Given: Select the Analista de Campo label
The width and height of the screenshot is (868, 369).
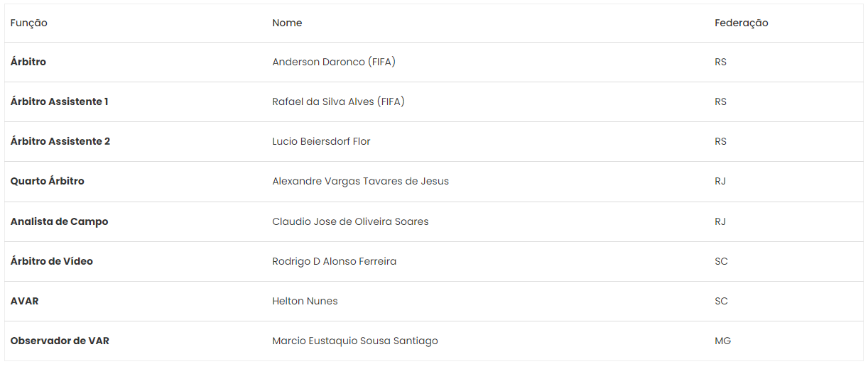Looking at the screenshot, I should coord(59,221).
